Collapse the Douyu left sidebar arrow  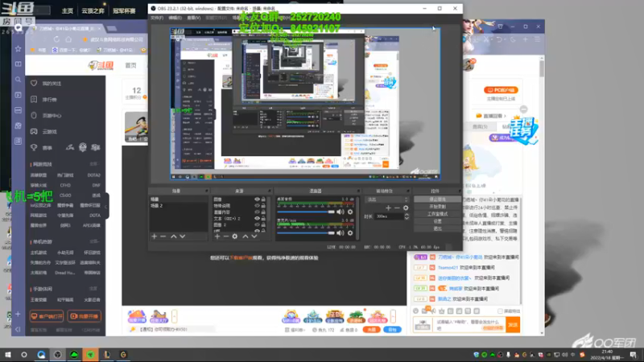[x=106, y=207]
